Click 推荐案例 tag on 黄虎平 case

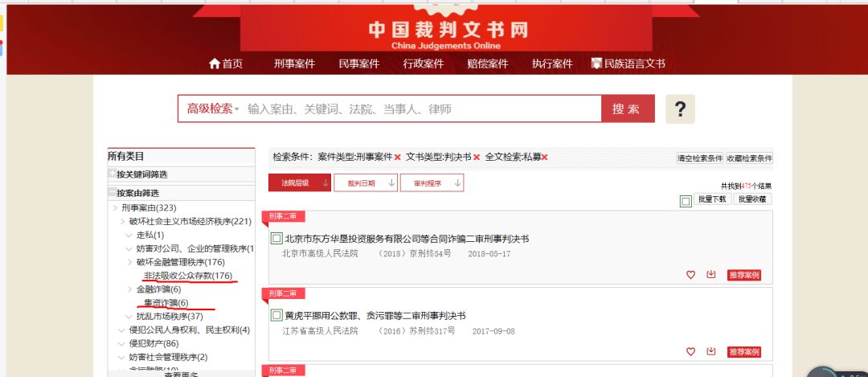pos(744,352)
